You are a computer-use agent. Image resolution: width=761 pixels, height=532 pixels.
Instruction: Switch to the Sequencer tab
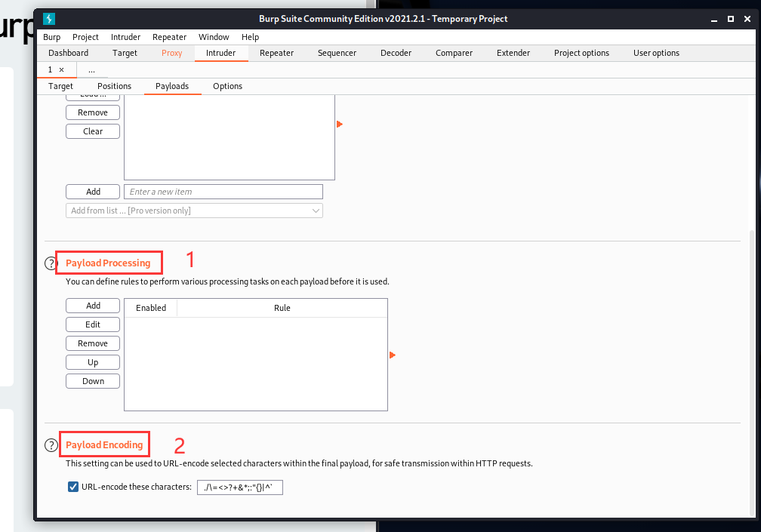coord(337,53)
